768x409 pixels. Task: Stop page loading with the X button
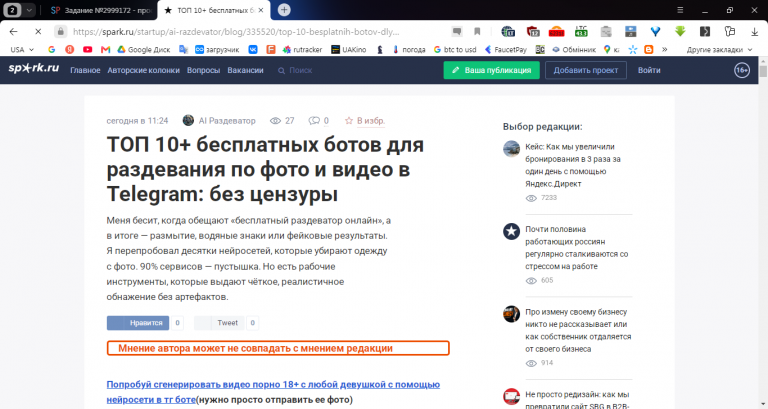[x=38, y=32]
